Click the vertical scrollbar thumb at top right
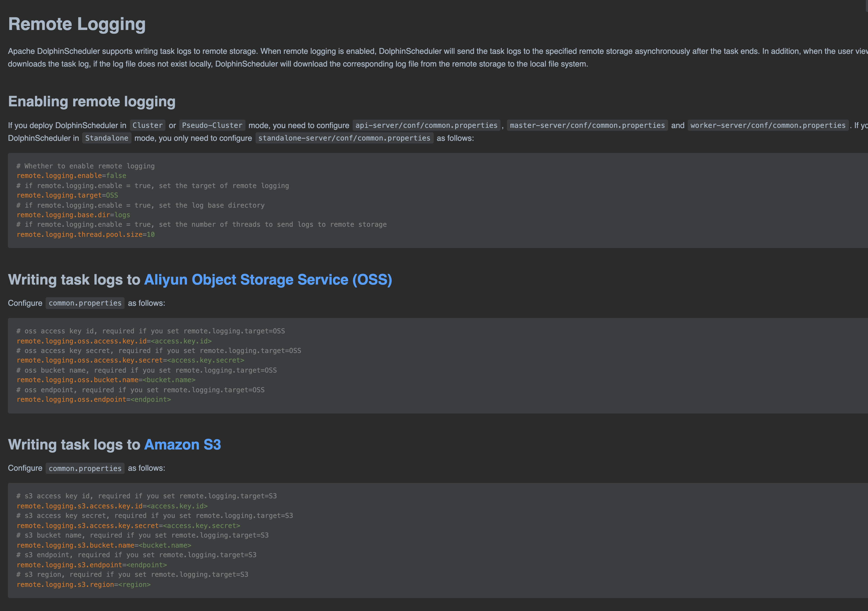868x611 pixels. (x=866, y=5)
